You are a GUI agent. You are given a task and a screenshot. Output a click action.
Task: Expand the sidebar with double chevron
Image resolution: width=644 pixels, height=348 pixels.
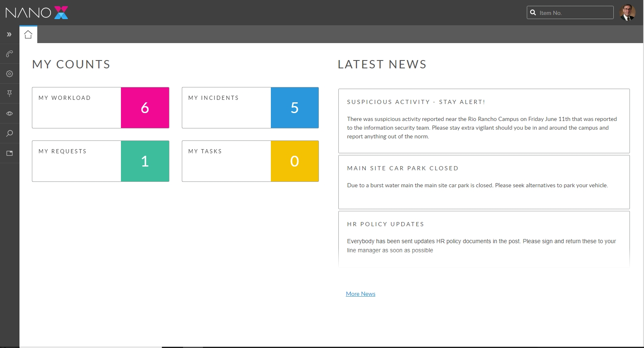(9, 34)
